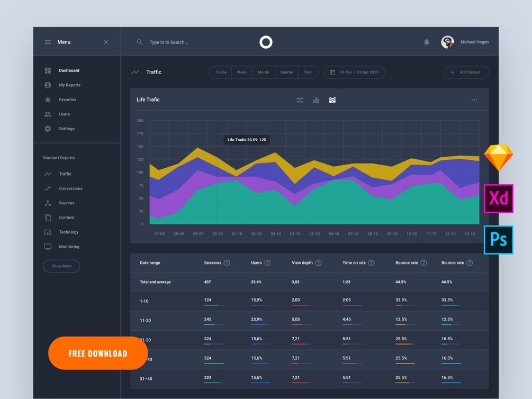Click the FREE DOWNLOAD button
Screen dimensions: 532x399
tap(98, 353)
